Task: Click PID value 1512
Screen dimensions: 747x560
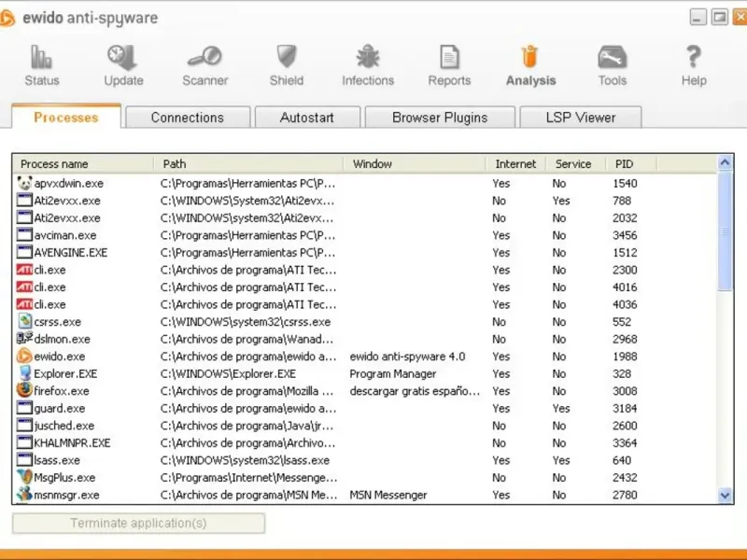Action: coord(625,252)
